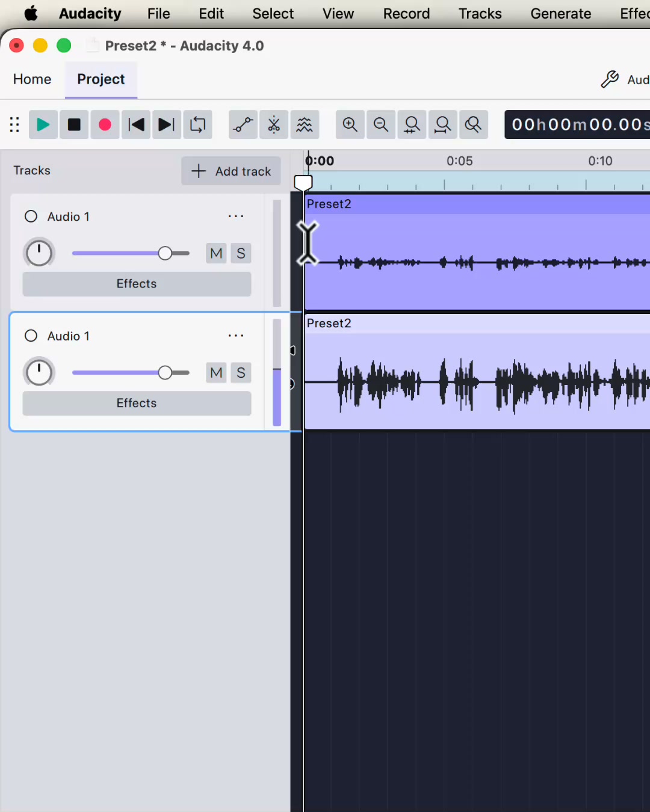Click the 0:10 mark on timeline ruler
This screenshot has width=650, height=812.
[x=601, y=161]
